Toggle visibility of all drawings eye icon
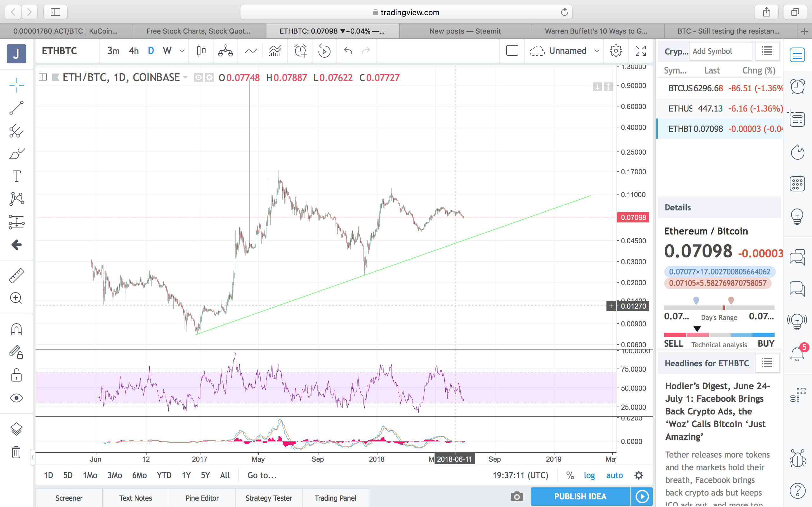 click(x=16, y=398)
